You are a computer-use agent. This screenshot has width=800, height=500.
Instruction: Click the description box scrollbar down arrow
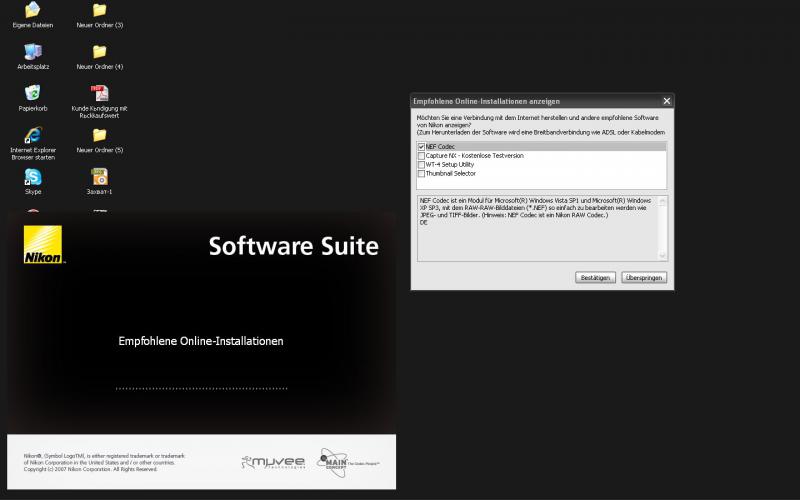pyautogui.click(x=662, y=255)
